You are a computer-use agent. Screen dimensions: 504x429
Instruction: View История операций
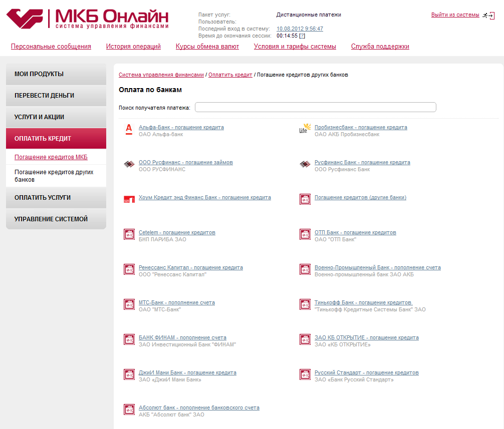(x=133, y=46)
